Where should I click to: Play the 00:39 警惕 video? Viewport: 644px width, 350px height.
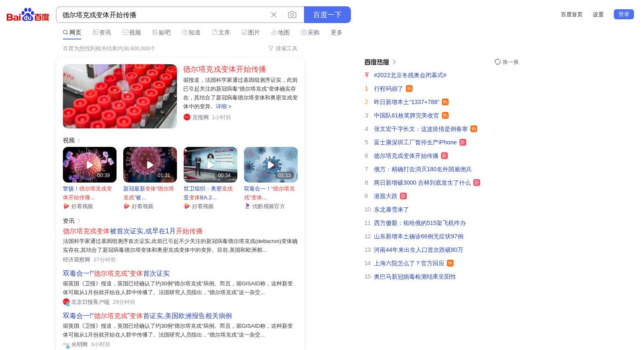90,165
